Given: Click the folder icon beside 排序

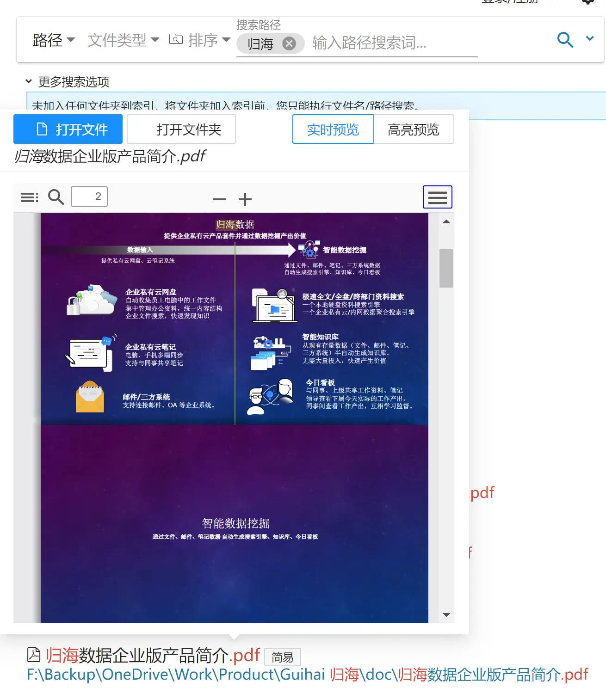Looking at the screenshot, I should pyautogui.click(x=176, y=39).
